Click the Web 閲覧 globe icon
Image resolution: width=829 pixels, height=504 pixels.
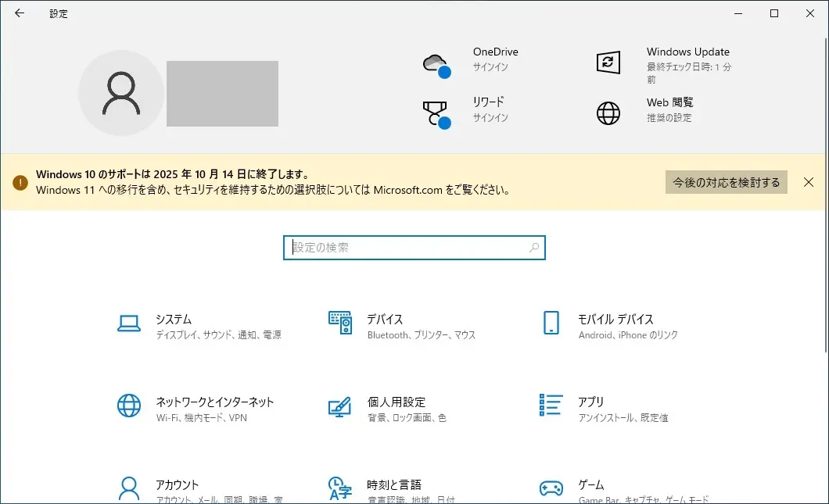tap(608, 113)
